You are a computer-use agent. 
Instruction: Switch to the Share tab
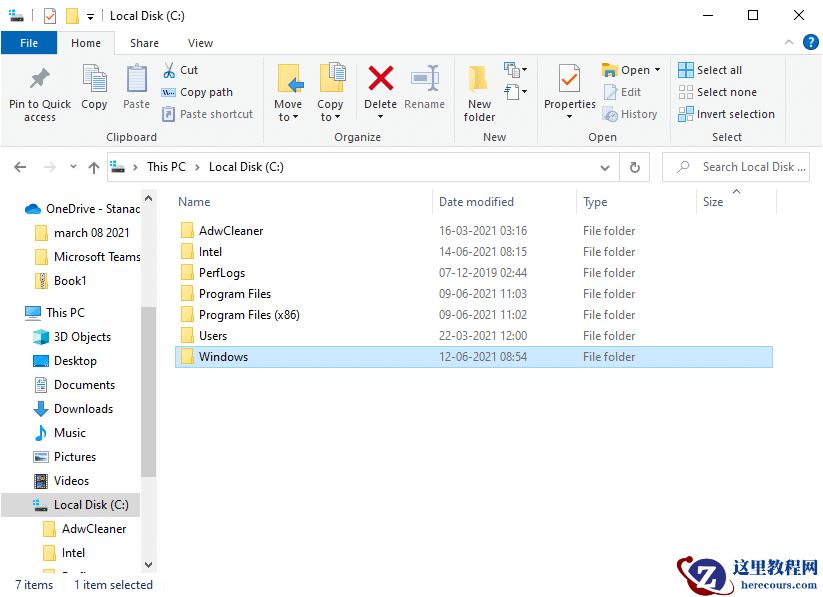point(144,43)
